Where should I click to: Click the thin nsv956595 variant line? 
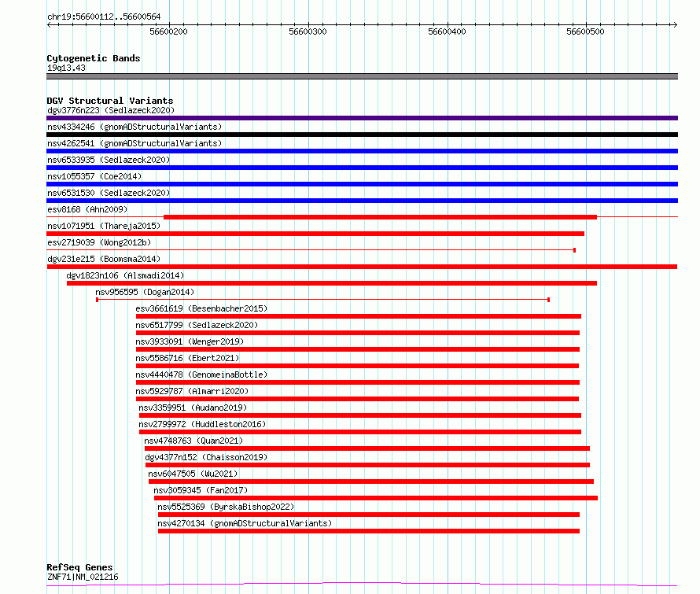[x=322, y=300]
